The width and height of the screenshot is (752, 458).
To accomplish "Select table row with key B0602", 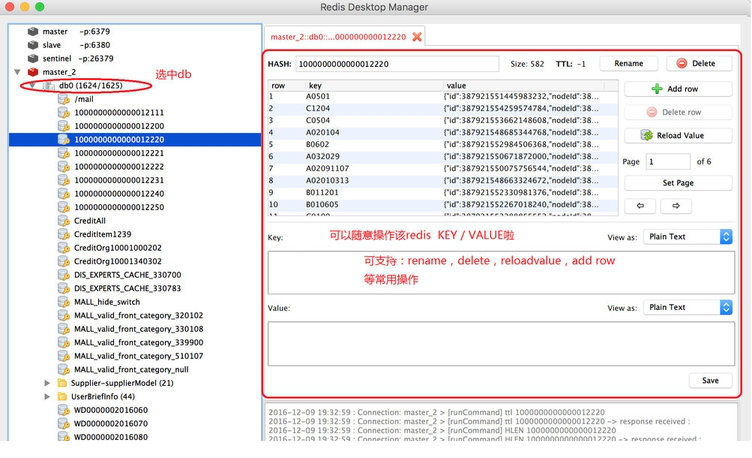I will [x=443, y=144].
